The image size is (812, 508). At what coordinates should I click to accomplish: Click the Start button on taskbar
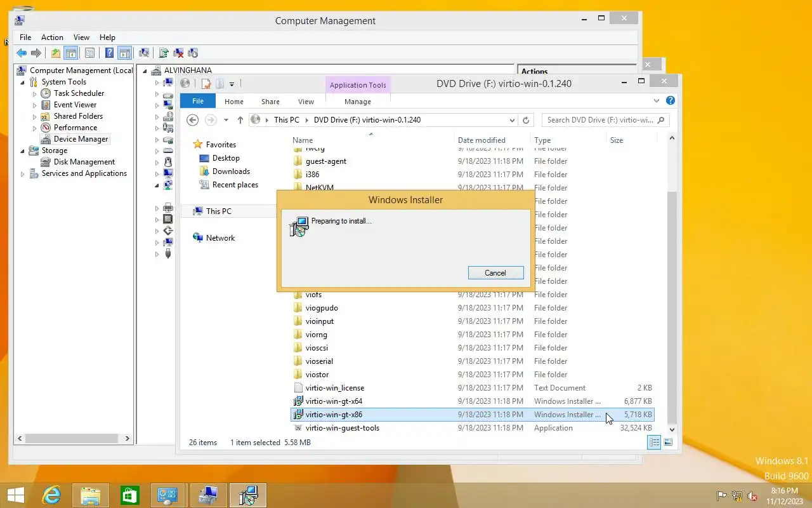pyautogui.click(x=15, y=495)
